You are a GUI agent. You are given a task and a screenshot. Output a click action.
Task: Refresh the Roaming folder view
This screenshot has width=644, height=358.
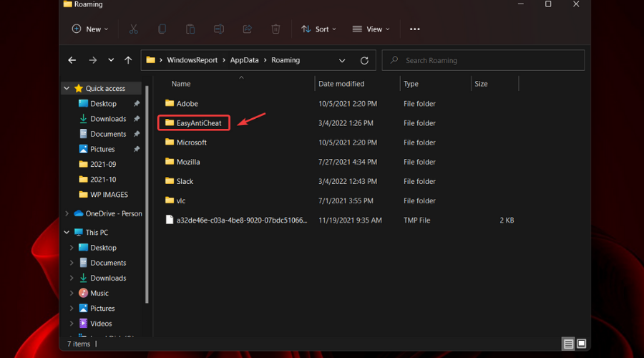point(364,60)
